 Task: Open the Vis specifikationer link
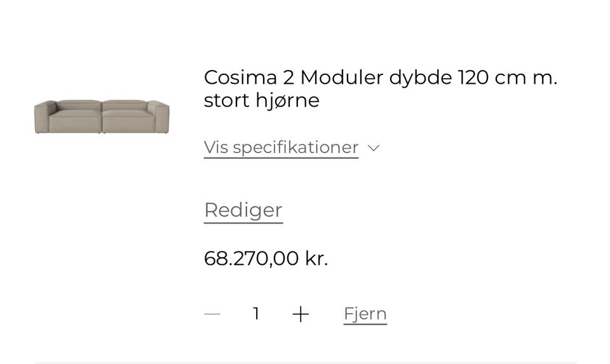281,147
